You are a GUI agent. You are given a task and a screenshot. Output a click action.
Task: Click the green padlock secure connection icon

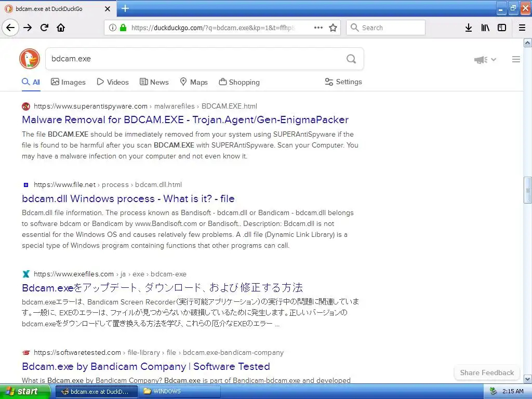tap(123, 28)
